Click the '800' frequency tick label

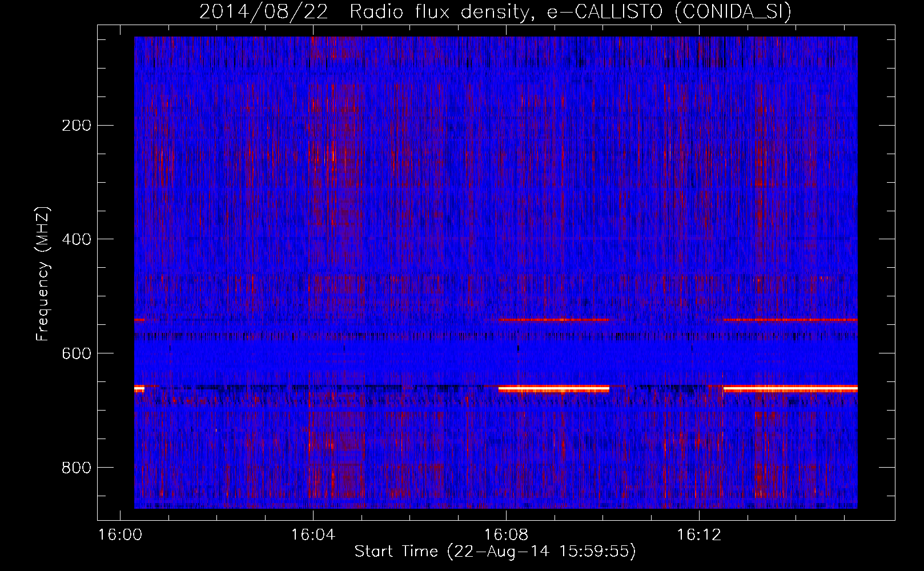tap(76, 467)
